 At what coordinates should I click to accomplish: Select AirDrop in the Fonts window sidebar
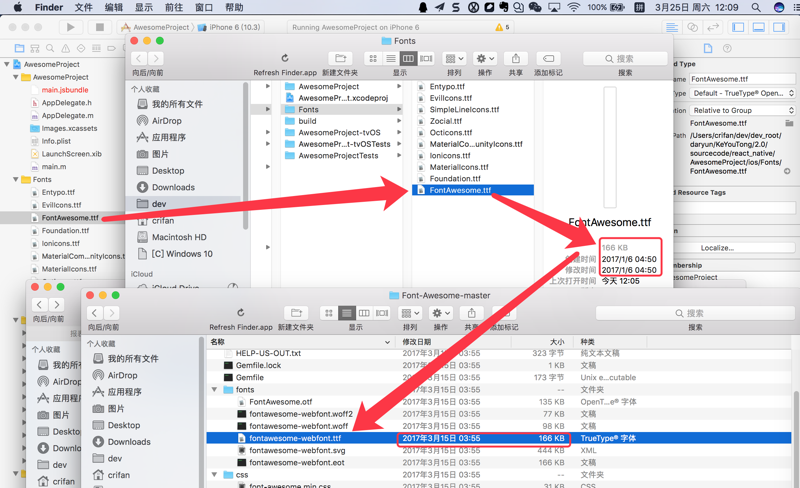[166, 120]
